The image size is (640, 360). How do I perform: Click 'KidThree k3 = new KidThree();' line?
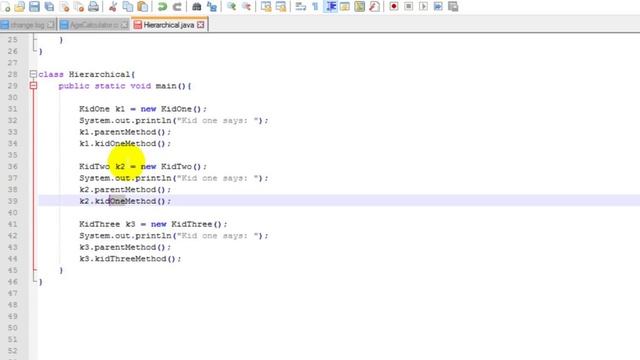point(153,224)
